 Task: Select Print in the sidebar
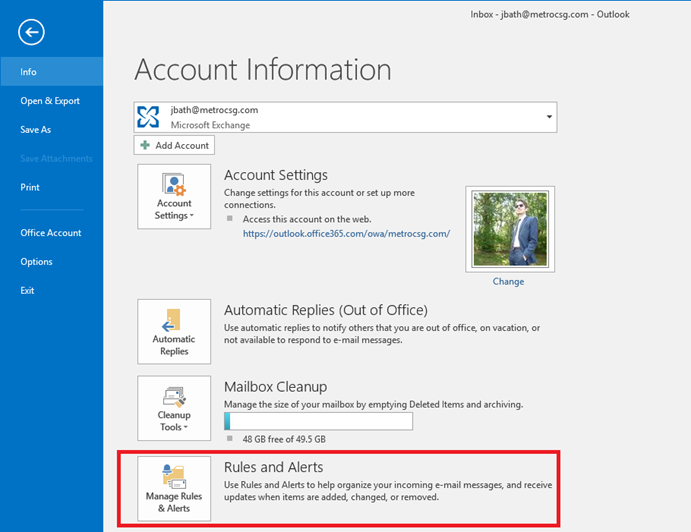30,187
